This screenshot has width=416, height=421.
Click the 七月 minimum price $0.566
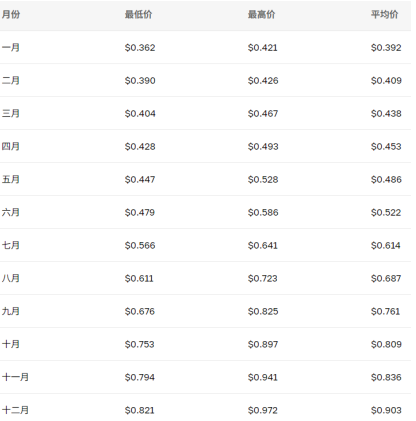(x=140, y=245)
